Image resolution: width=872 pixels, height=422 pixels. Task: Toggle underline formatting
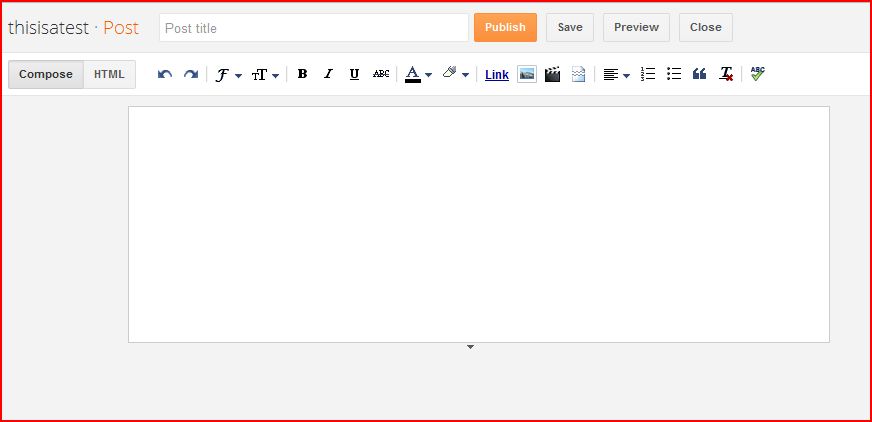pos(354,74)
